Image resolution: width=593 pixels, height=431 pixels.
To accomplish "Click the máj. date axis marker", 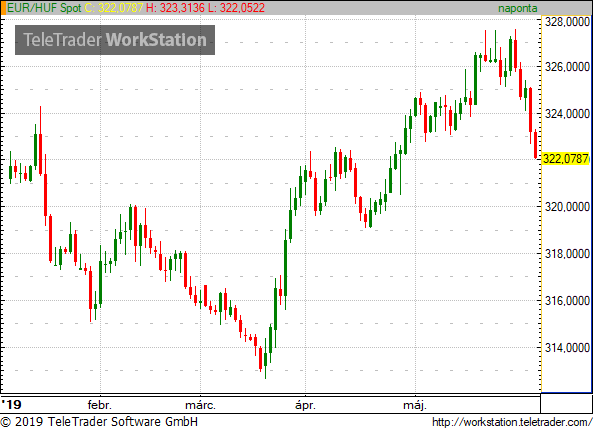I will coord(415,405).
